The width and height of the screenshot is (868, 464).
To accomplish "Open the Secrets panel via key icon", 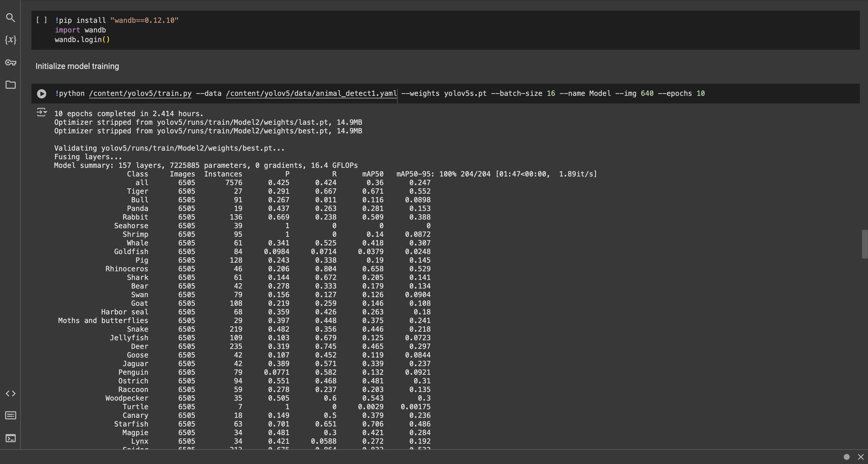I will tap(10, 62).
